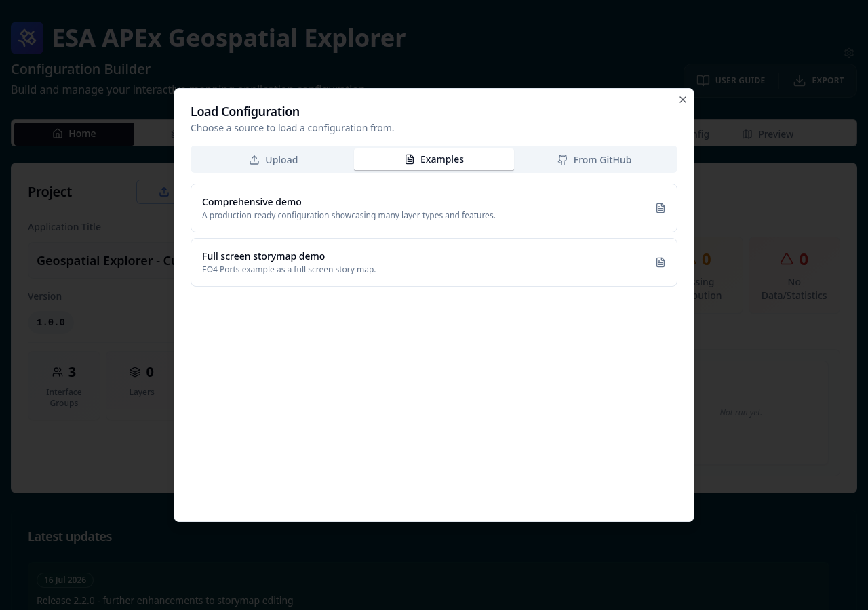This screenshot has height=610, width=868.
Task: Click the GitHub logo icon in tab
Action: [x=562, y=160]
